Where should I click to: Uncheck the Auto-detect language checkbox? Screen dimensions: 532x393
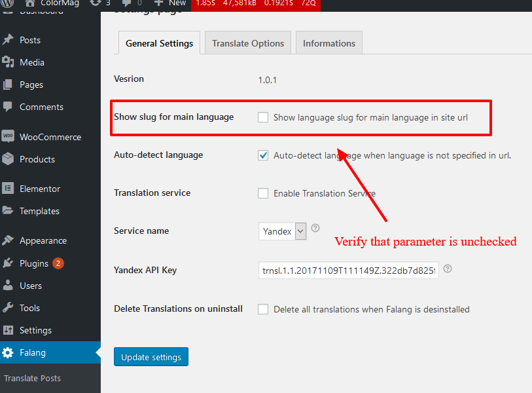click(x=263, y=156)
